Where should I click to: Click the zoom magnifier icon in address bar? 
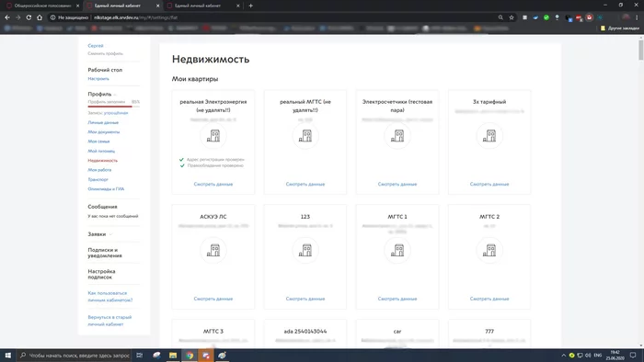[500, 17]
